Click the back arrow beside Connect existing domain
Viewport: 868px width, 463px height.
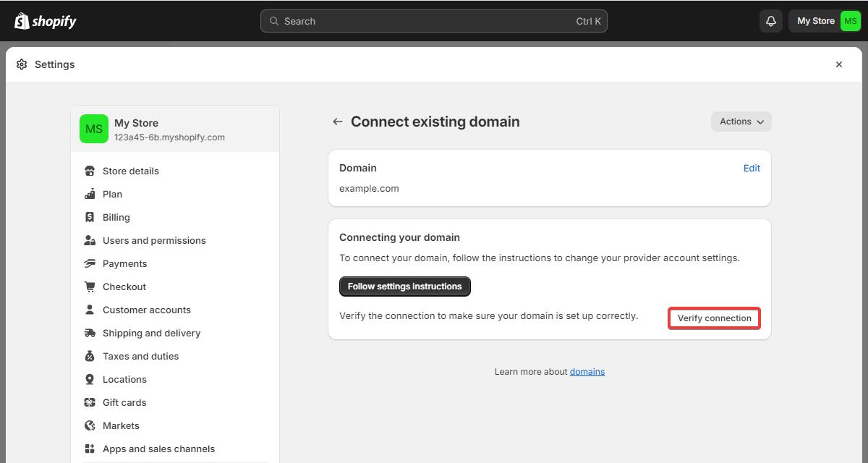(x=337, y=122)
